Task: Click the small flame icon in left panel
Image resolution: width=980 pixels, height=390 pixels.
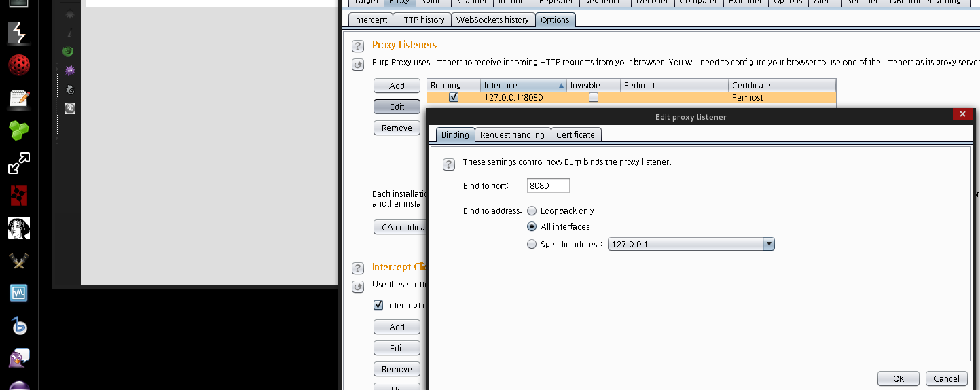Action: (69, 33)
